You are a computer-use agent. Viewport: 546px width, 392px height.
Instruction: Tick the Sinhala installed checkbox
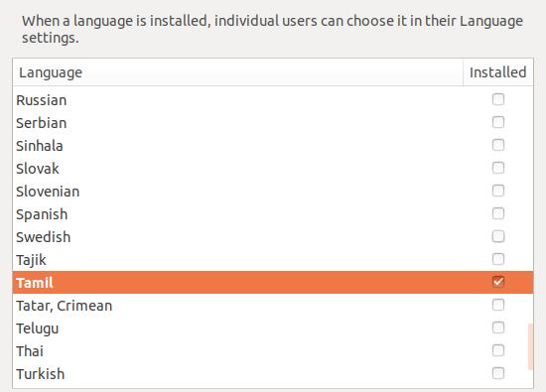click(x=498, y=145)
